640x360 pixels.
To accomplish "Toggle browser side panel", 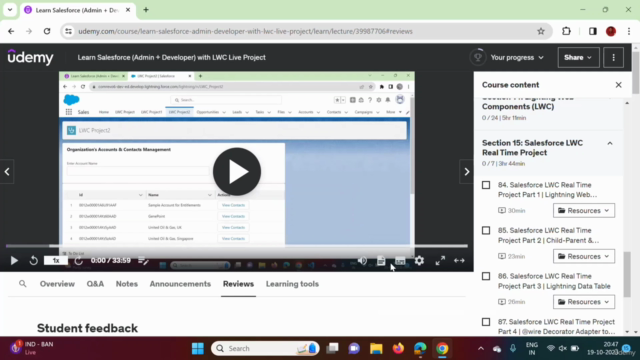I will pos(593,31).
